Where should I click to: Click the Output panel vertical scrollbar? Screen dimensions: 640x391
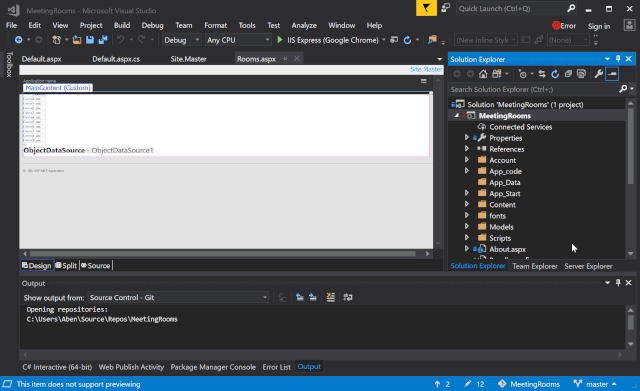631,322
